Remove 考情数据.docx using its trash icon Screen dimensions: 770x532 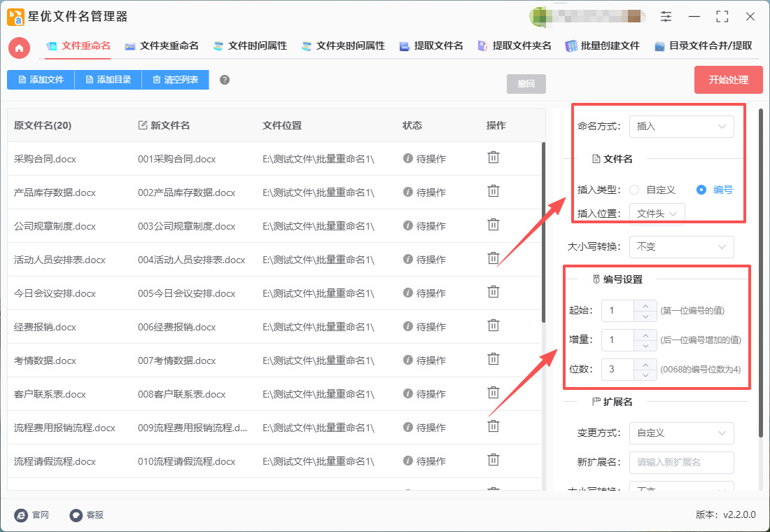pyautogui.click(x=493, y=359)
